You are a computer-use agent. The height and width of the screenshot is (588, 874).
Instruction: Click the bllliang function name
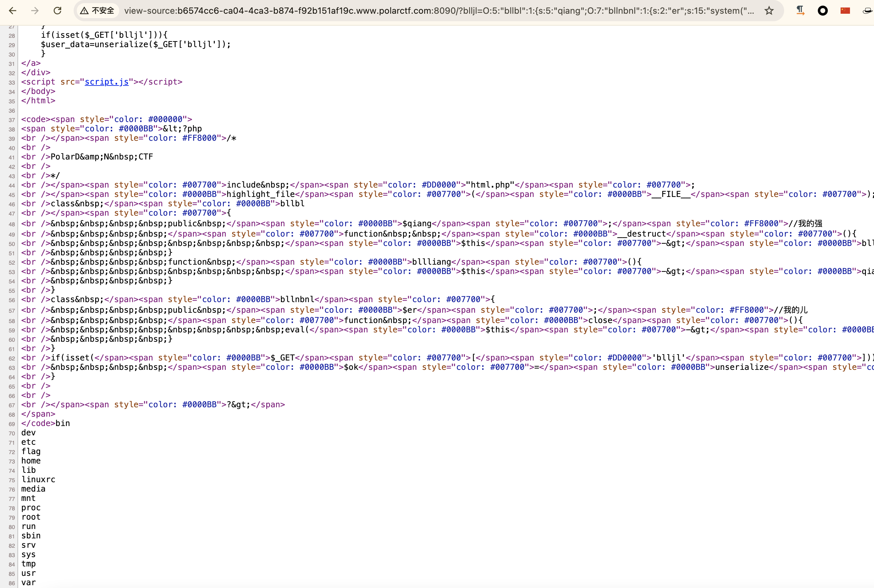coord(432,262)
